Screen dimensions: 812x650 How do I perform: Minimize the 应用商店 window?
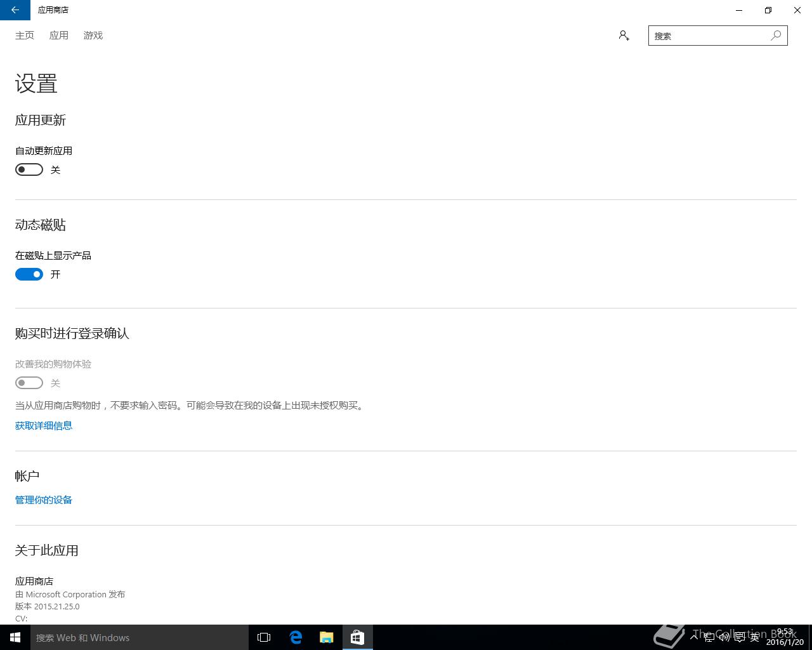(x=739, y=10)
